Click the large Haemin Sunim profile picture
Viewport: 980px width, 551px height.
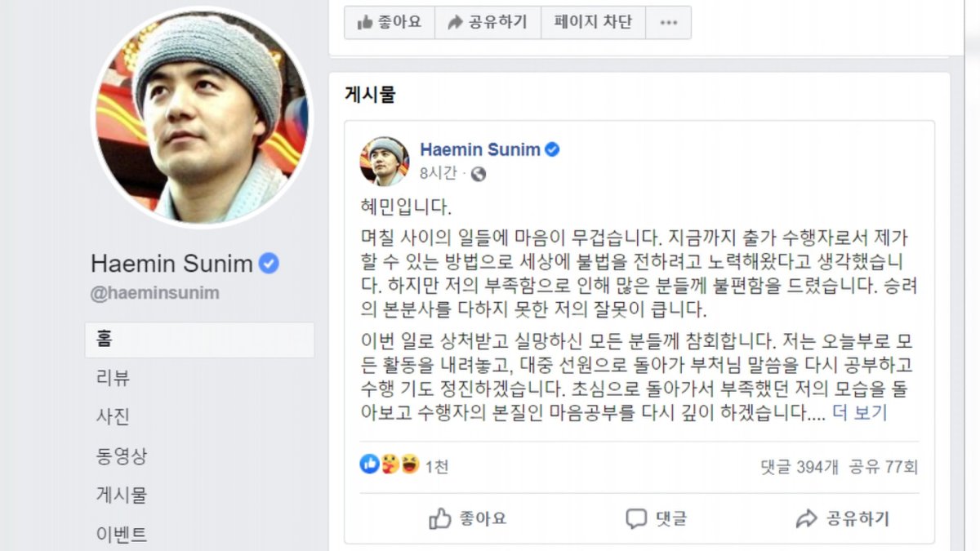[x=202, y=118]
